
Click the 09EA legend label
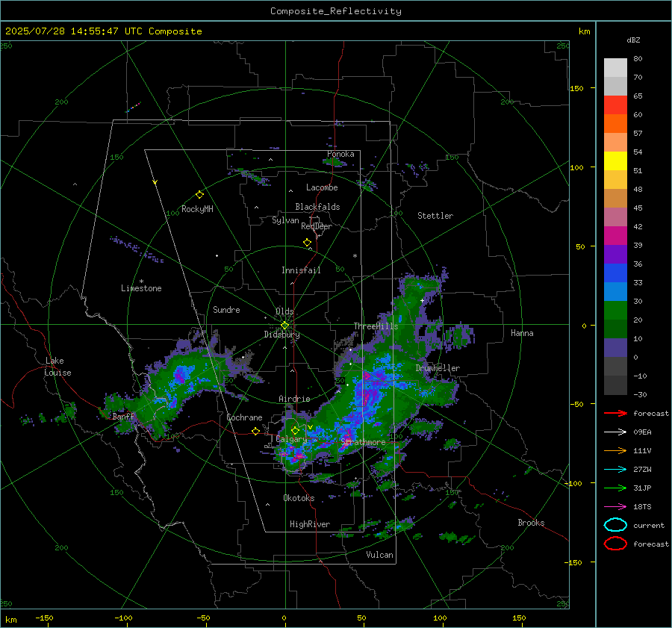click(642, 432)
